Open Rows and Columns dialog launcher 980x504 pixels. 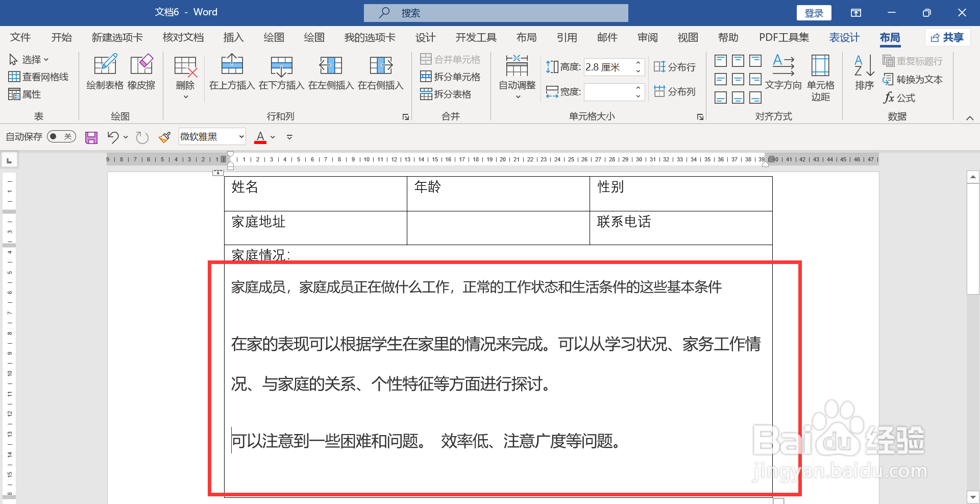click(x=406, y=117)
